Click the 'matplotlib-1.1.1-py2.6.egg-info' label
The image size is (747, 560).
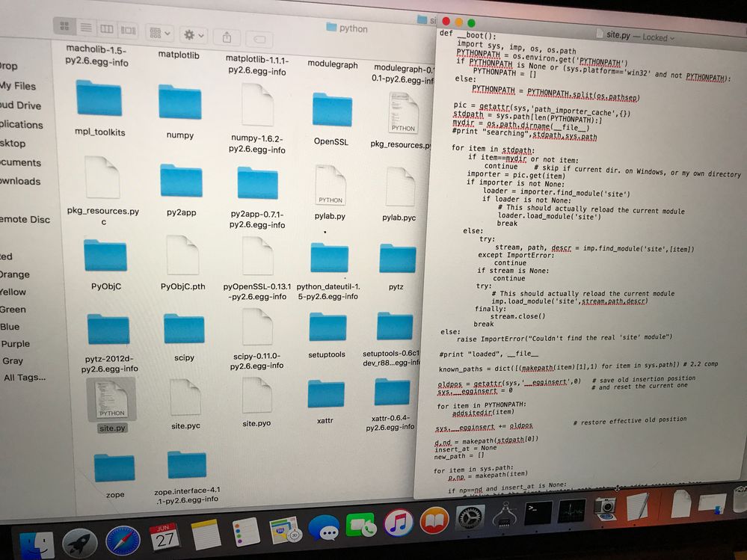(x=256, y=65)
